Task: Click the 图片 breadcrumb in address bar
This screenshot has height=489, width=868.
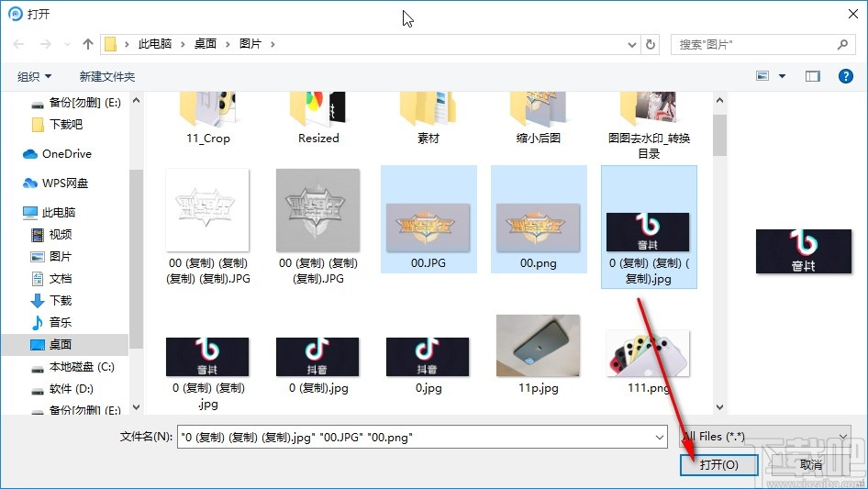Action: click(x=250, y=44)
